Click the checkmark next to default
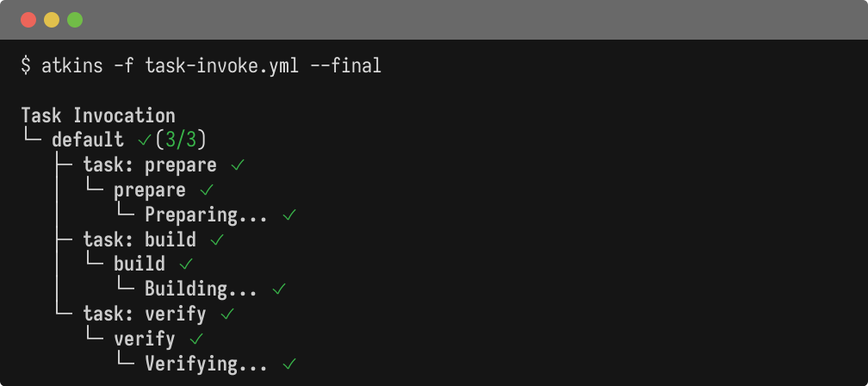868x386 pixels. (144, 140)
